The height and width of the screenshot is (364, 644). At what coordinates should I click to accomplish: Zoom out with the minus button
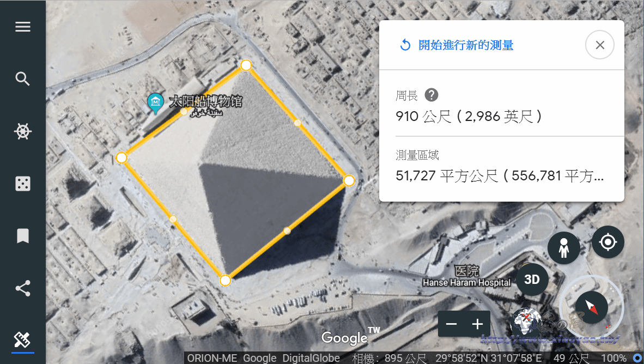point(451,324)
